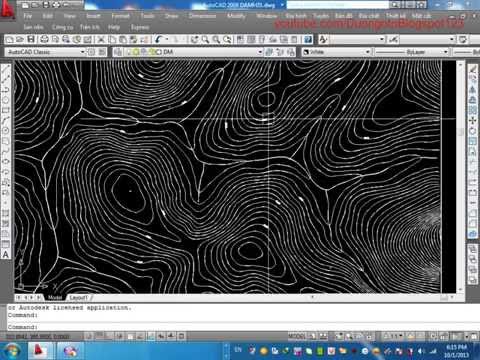This screenshot has width=480, height=360.
Task: Select the Polyline draw tool
Action: (6, 90)
